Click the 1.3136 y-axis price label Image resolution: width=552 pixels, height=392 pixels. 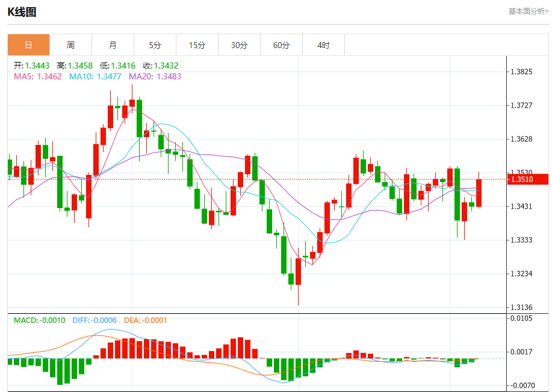point(521,307)
